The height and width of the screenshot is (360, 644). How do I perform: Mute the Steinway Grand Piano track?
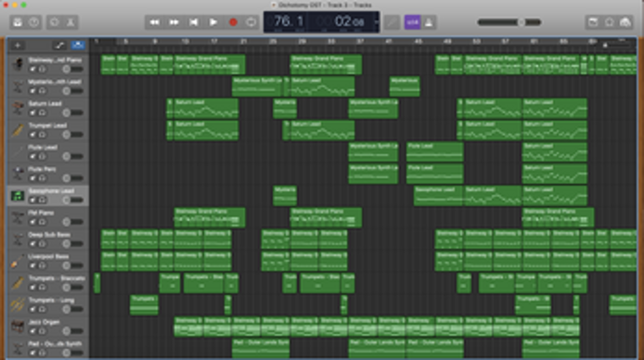click(33, 69)
